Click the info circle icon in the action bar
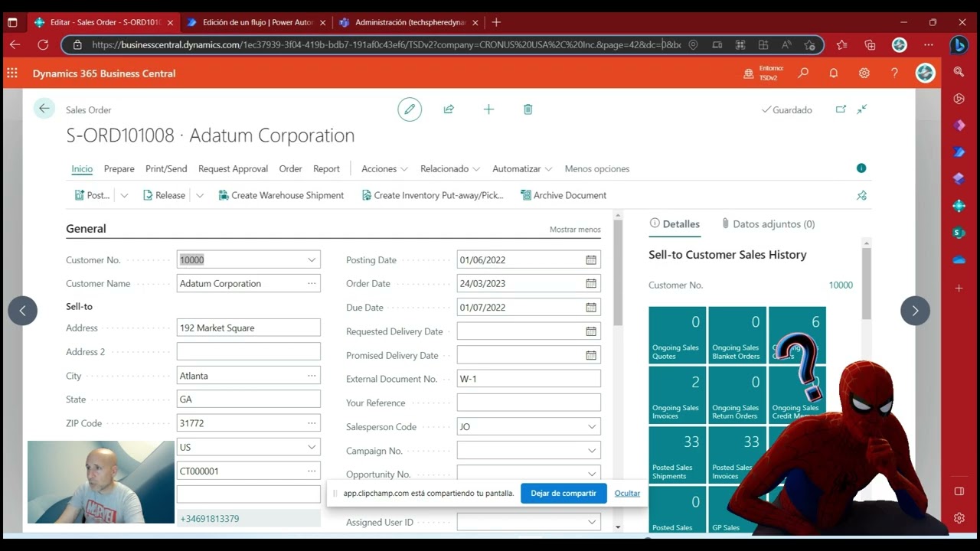Image resolution: width=980 pixels, height=551 pixels. [x=861, y=168]
